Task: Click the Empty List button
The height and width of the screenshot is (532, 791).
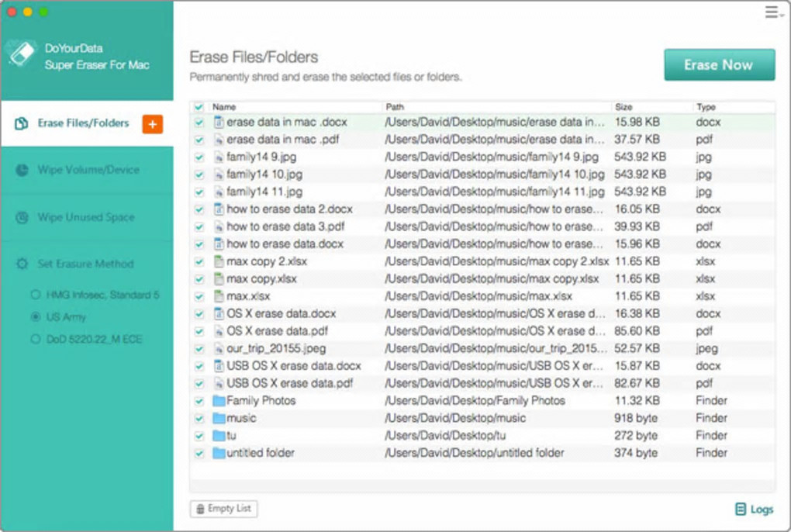Action: 224,509
